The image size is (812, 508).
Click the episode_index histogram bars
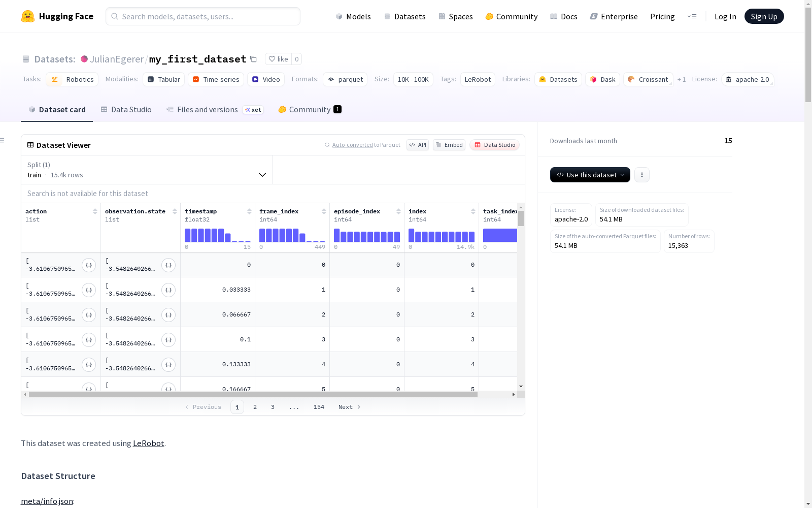367,235
